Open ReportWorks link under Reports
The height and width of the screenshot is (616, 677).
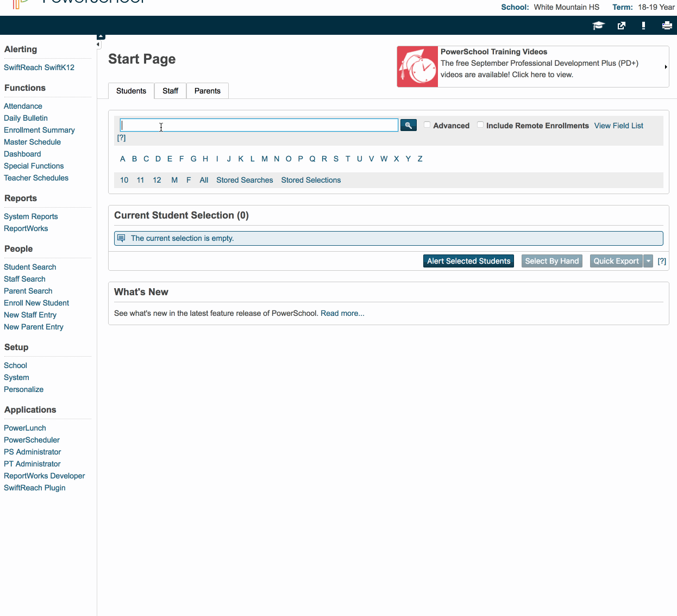click(26, 228)
